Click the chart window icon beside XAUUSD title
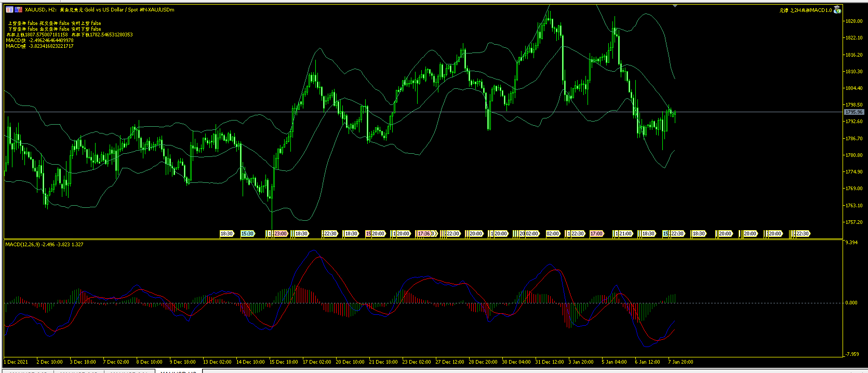Screen dimensions: 868x373 pyautogui.click(x=9, y=9)
